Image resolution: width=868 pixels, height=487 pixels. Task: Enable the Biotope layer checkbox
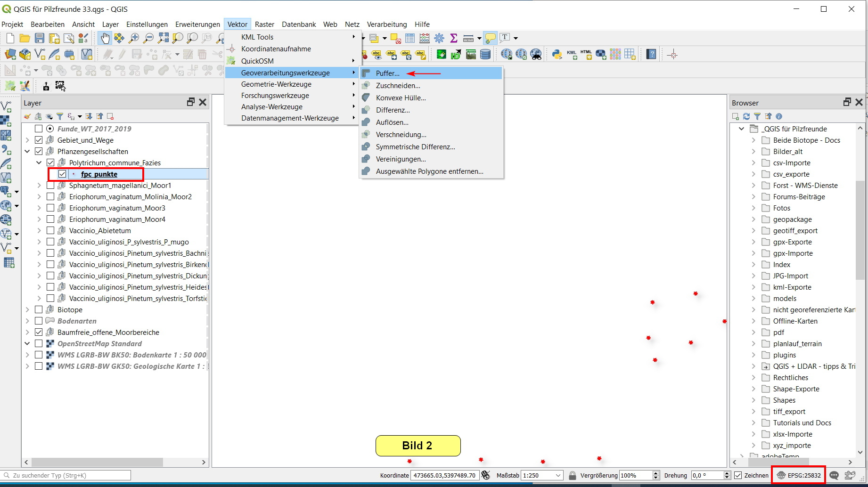coord(39,310)
